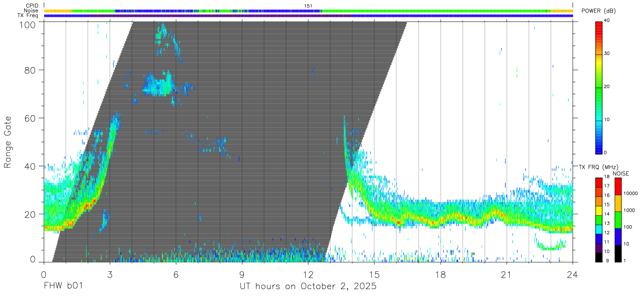Click the 21 hour tick on time axis
This screenshot has width=644, height=297.
click(x=506, y=274)
